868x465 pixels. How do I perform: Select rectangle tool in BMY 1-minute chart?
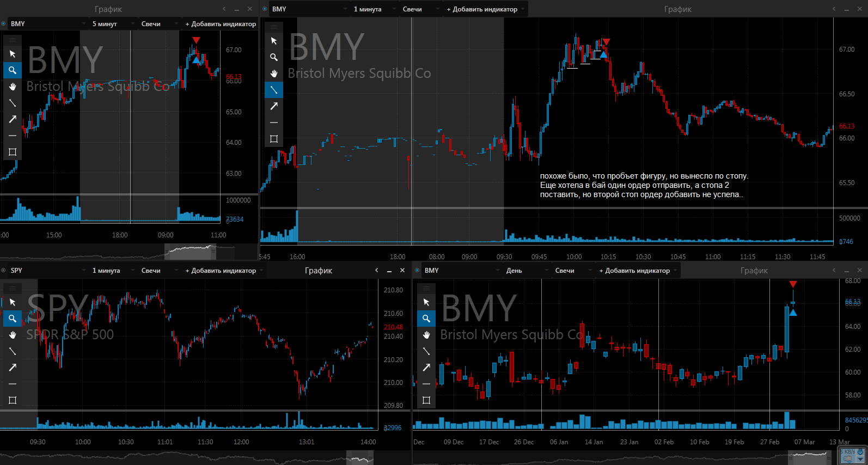coord(274,139)
